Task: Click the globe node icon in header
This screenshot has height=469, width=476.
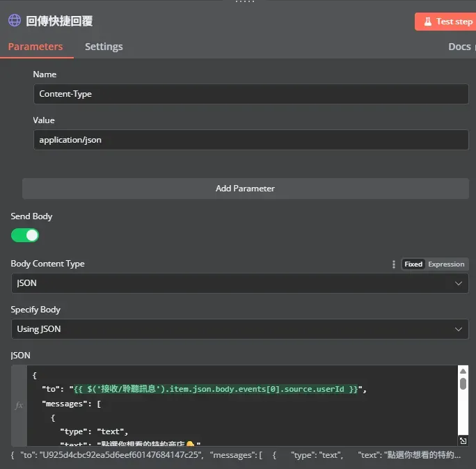Action: 15,21
